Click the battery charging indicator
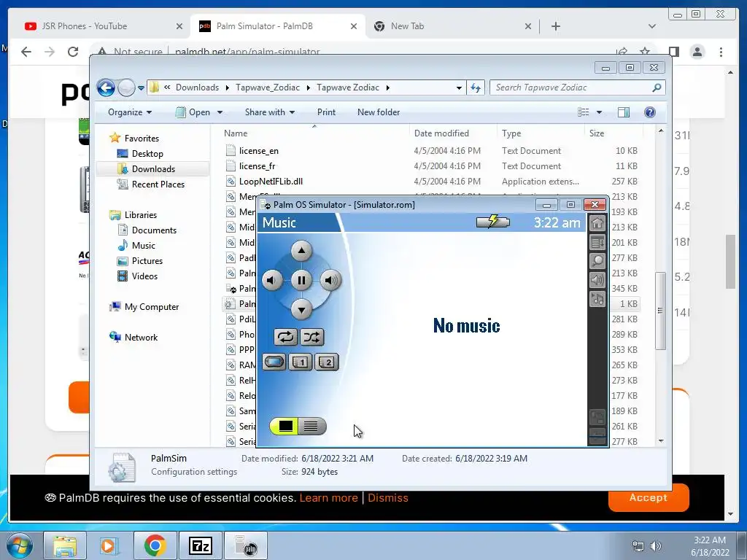 pos(493,222)
